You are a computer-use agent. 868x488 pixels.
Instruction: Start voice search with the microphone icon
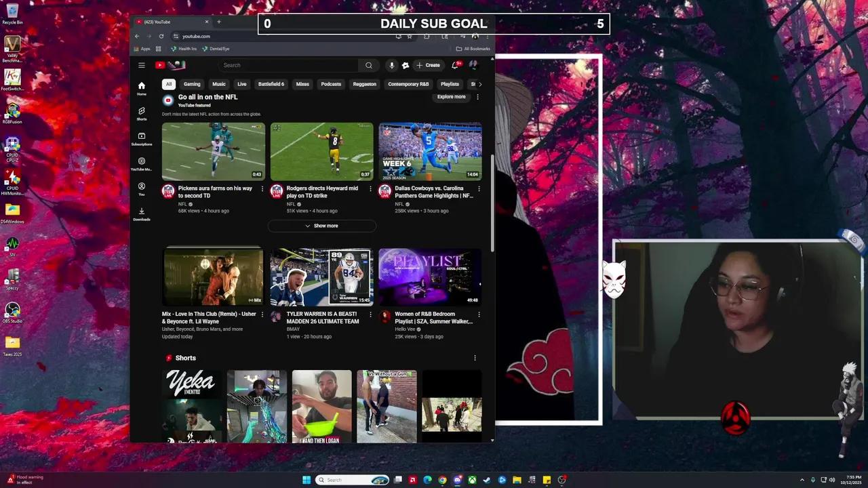(391, 65)
